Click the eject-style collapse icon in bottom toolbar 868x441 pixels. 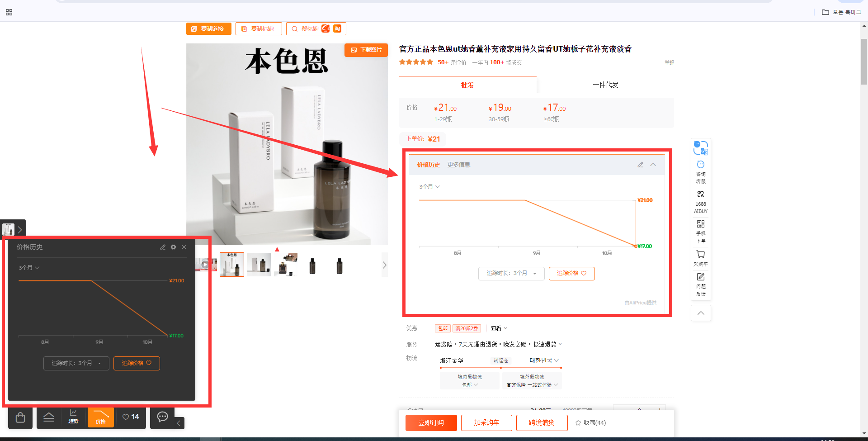pos(49,417)
